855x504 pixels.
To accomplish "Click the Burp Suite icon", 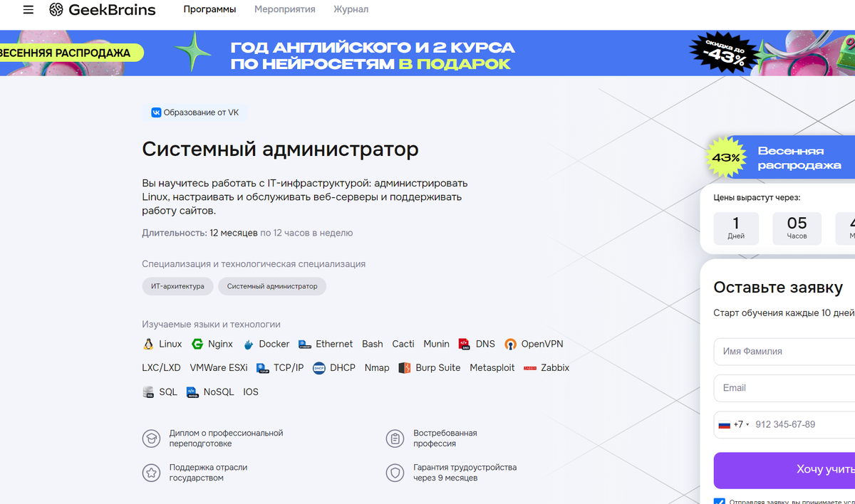I will [x=405, y=368].
